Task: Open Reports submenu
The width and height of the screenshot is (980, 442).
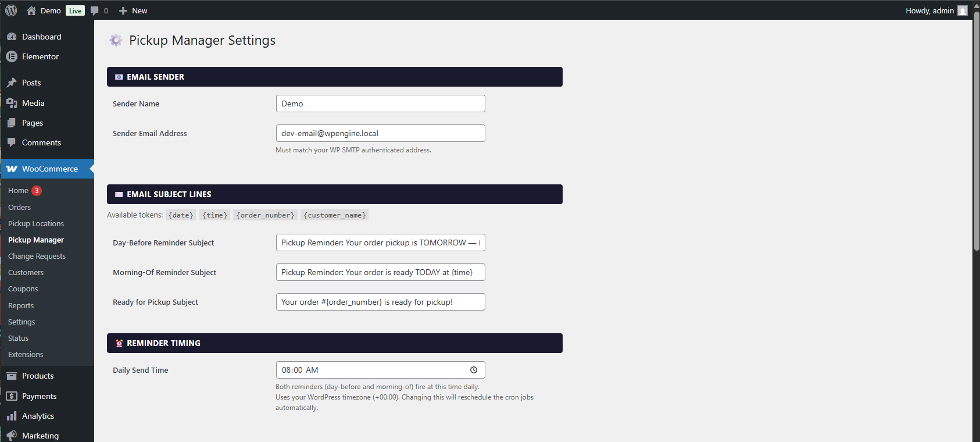Action: tap(21, 305)
